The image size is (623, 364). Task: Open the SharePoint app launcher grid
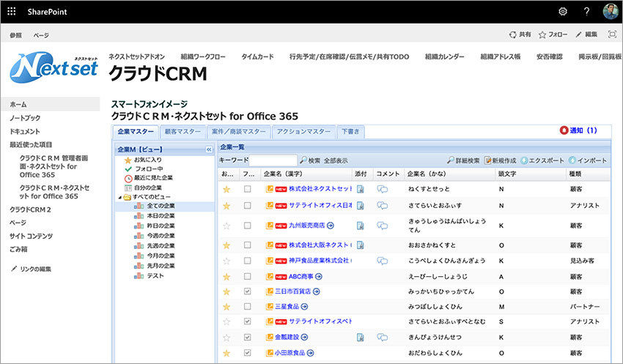pyautogui.click(x=12, y=12)
